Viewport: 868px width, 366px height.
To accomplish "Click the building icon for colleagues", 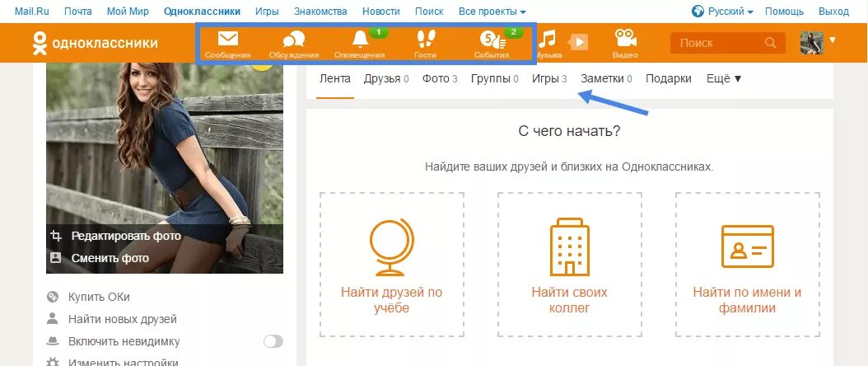I will point(569,246).
